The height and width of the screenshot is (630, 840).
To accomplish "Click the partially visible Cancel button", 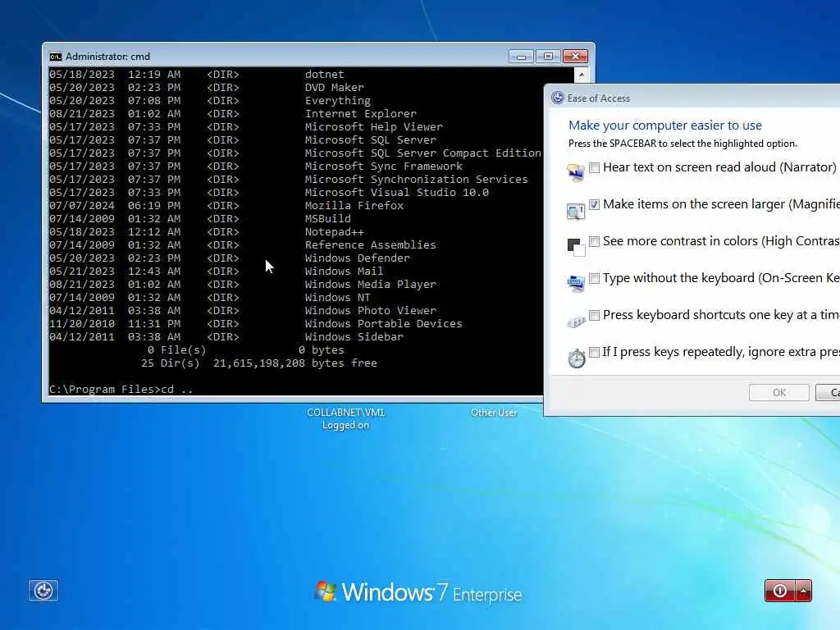I will [828, 392].
